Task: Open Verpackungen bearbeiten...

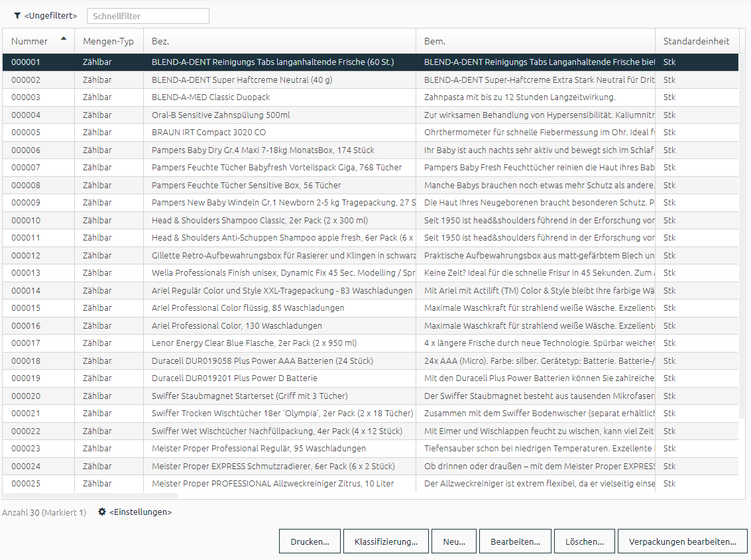Action: 683,541
